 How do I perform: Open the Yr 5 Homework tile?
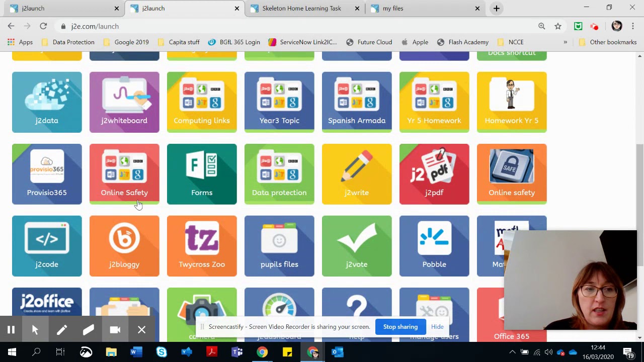[x=434, y=102]
